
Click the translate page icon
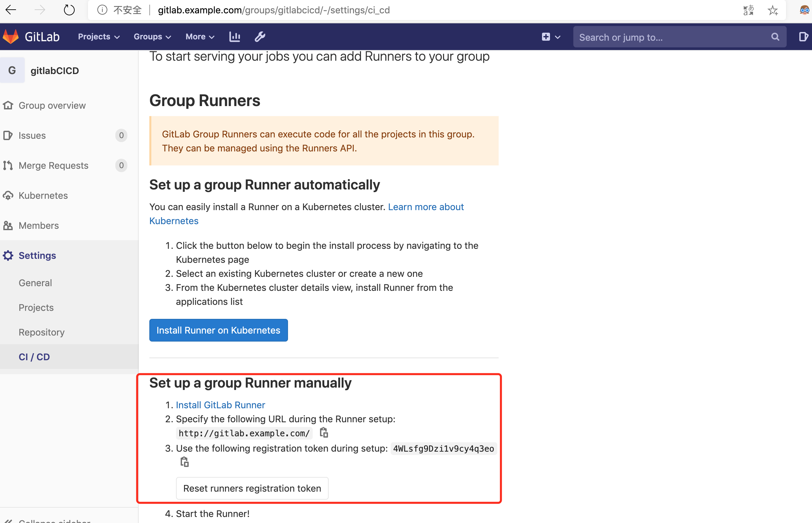point(748,10)
